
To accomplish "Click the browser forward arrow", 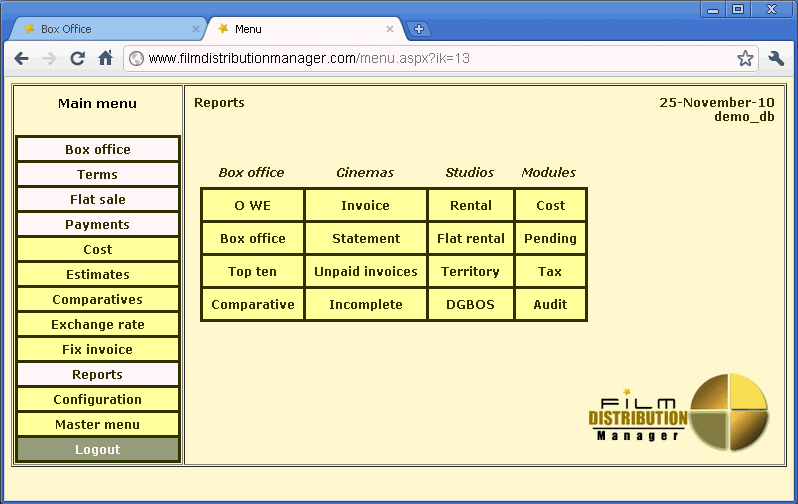I will 49,59.
